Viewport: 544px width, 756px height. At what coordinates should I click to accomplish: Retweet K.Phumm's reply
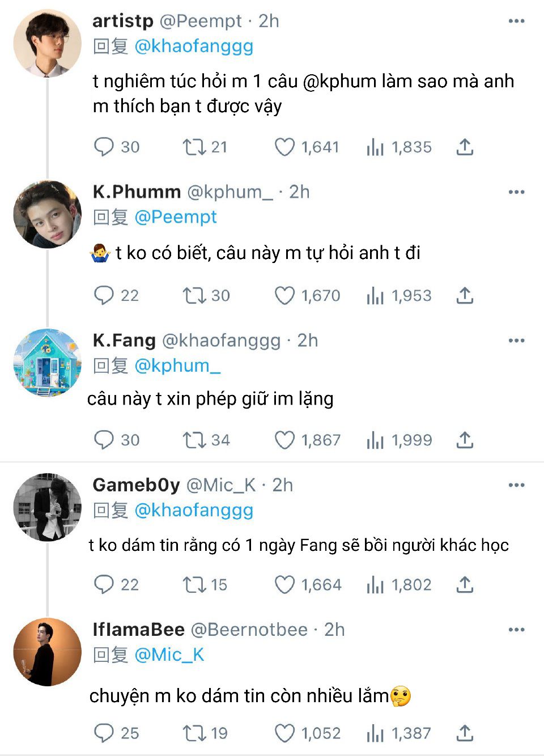tap(194, 295)
